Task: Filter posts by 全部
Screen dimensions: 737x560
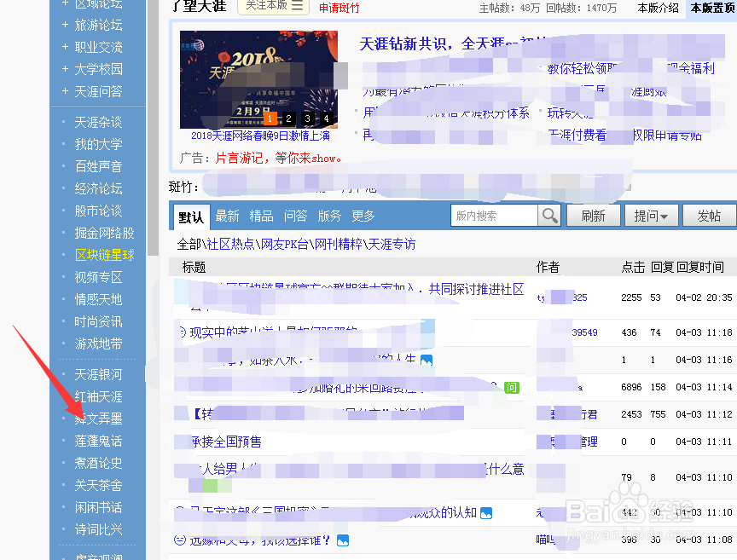Action: (x=189, y=245)
